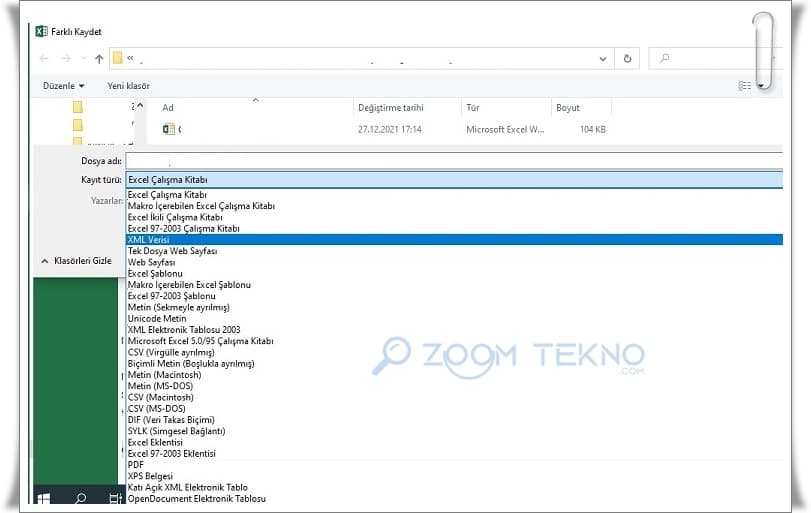Select Metin (Macintosh) option
This screenshot has height=513, width=811.
click(x=454, y=375)
